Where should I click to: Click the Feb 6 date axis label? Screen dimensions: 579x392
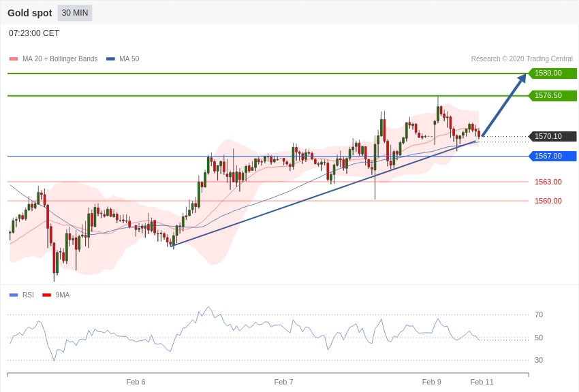click(x=136, y=382)
